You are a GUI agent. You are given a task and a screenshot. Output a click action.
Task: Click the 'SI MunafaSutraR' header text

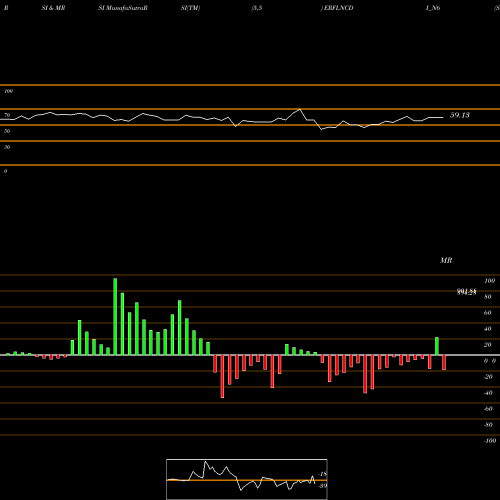pyautogui.click(x=123, y=8)
